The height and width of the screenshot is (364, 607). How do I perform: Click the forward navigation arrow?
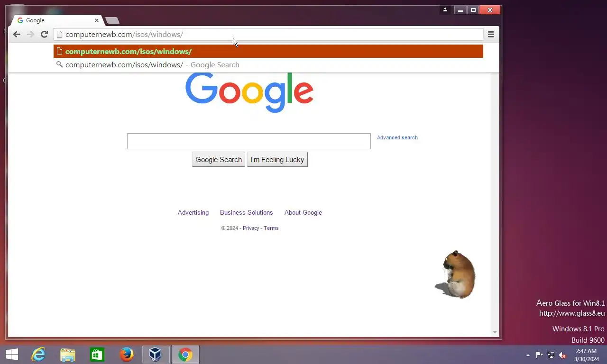(30, 34)
